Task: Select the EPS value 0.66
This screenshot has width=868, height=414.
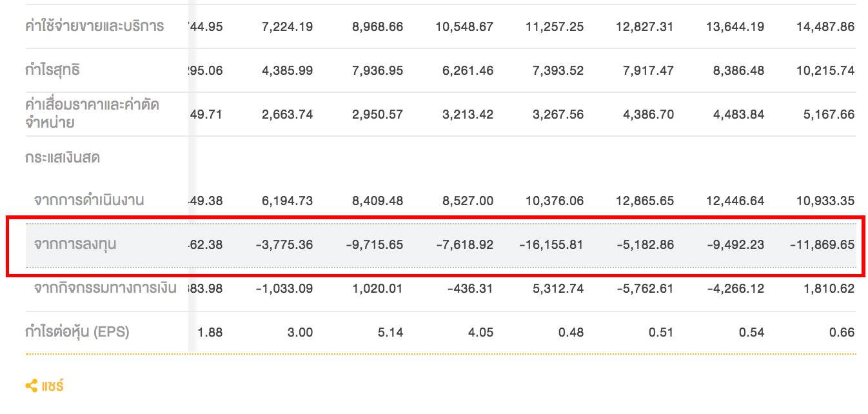Action: pos(842,332)
